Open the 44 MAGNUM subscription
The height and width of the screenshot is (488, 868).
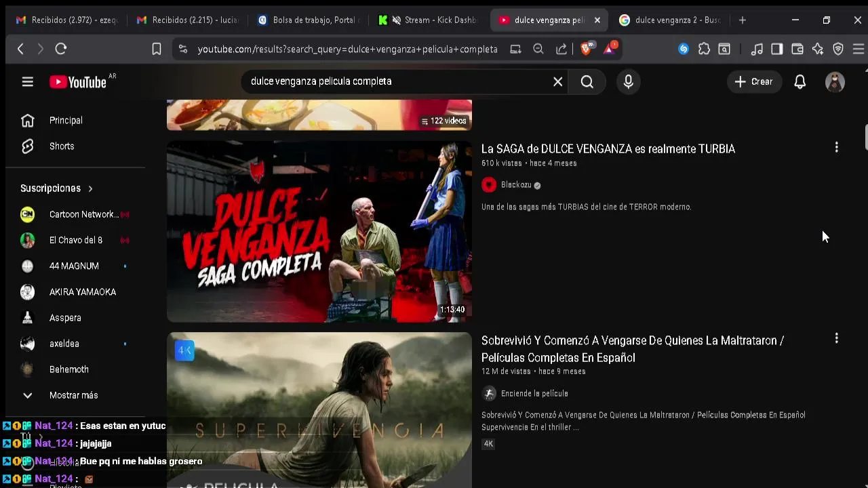point(75,266)
